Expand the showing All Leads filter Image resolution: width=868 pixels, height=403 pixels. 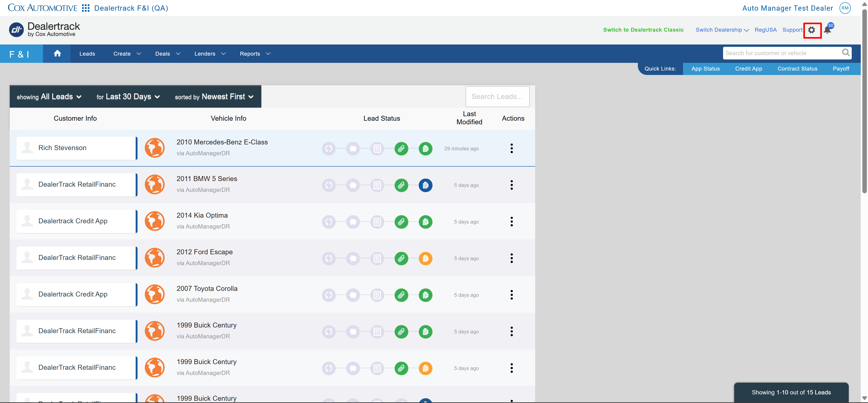[x=49, y=97]
